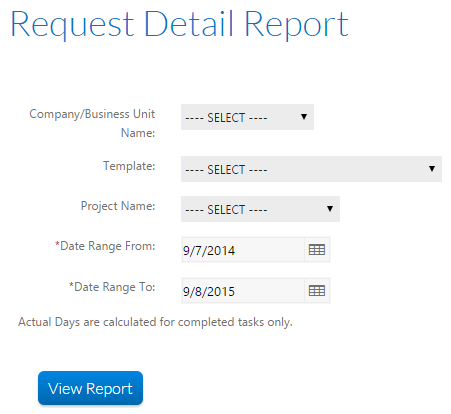Focus the Date Range From field showing 9/7/2014
The height and width of the screenshot is (414, 451).
pos(243,250)
